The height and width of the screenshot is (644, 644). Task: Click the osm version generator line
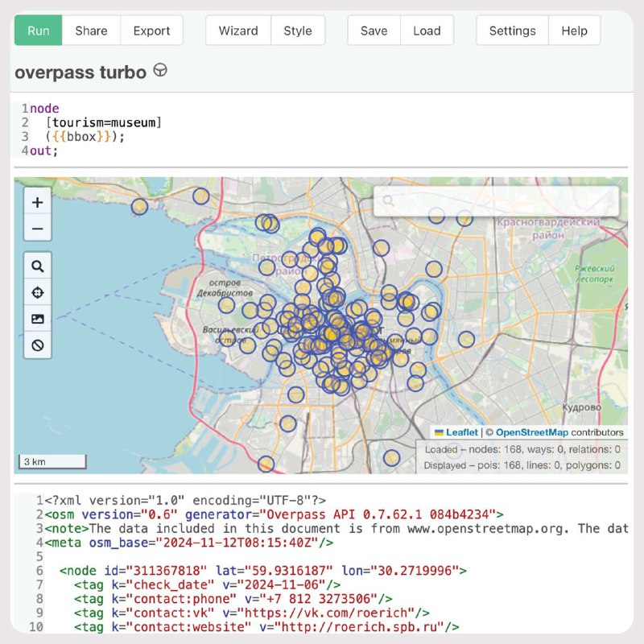(x=274, y=514)
